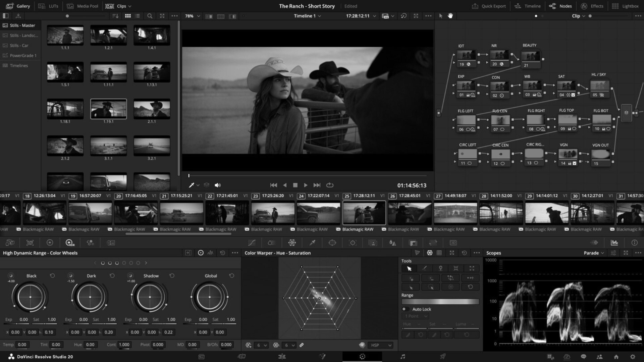Screen dimensions: 644x362
Task: Show the Nodes panel button
Action: click(560, 6)
